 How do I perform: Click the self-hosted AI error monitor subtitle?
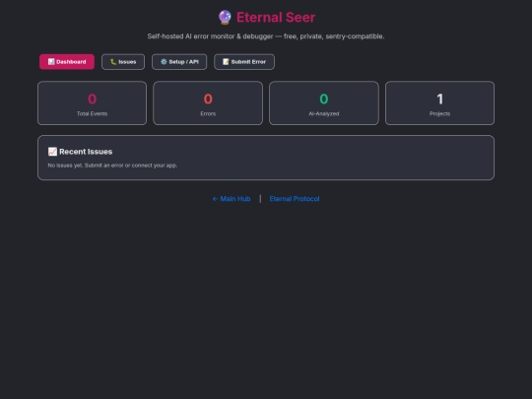266,36
